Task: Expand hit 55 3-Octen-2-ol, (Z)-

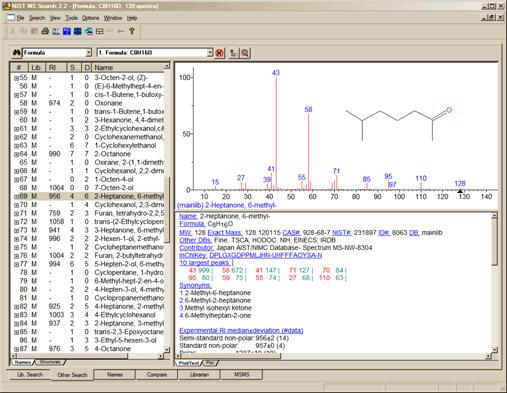Action: pos(16,78)
